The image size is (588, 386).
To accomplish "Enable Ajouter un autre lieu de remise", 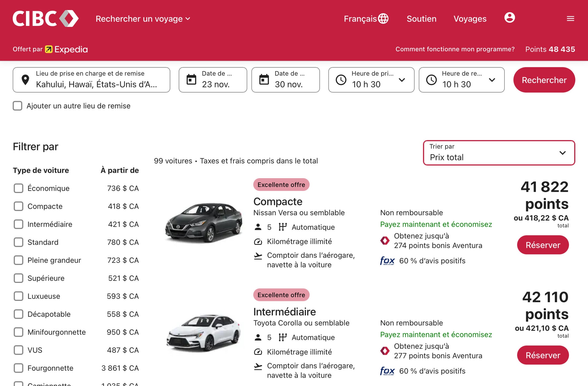I will (18, 106).
